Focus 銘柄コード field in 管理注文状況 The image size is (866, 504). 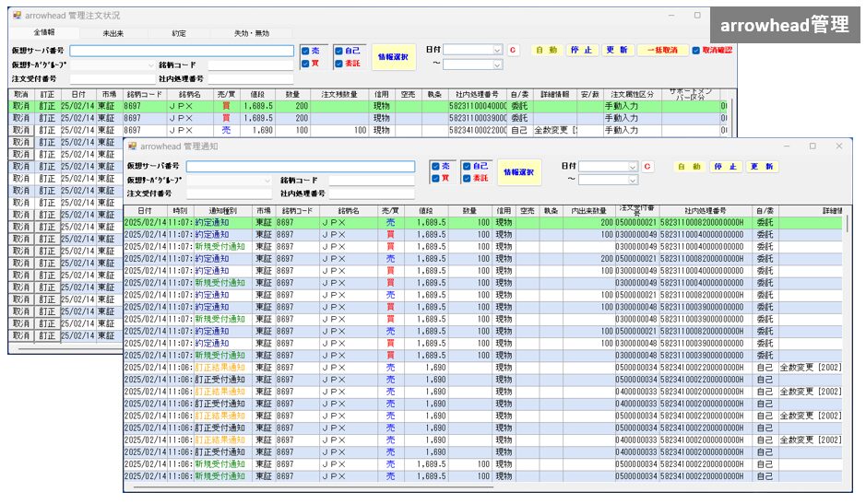pyautogui.click(x=250, y=65)
